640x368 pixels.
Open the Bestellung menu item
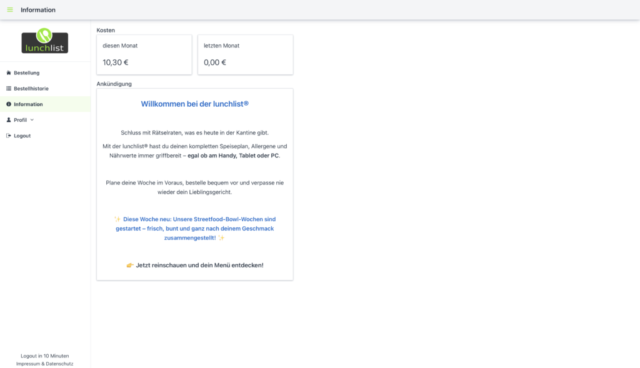tap(45, 73)
